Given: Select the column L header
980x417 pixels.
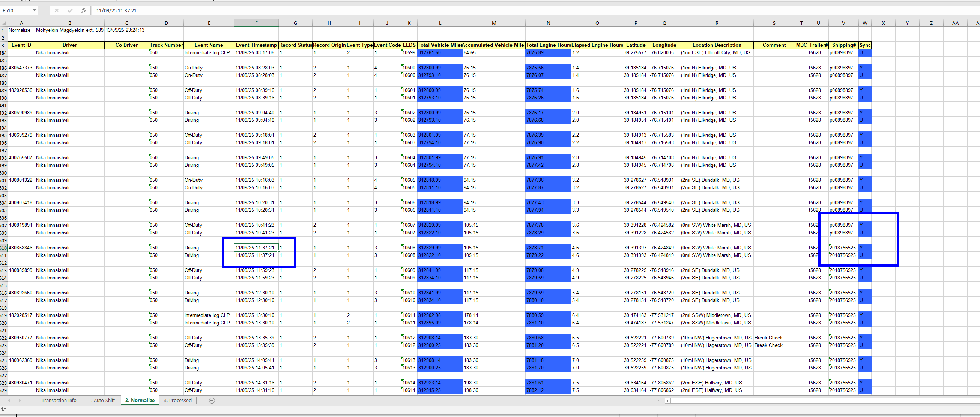Looking at the screenshot, I should 440,23.
